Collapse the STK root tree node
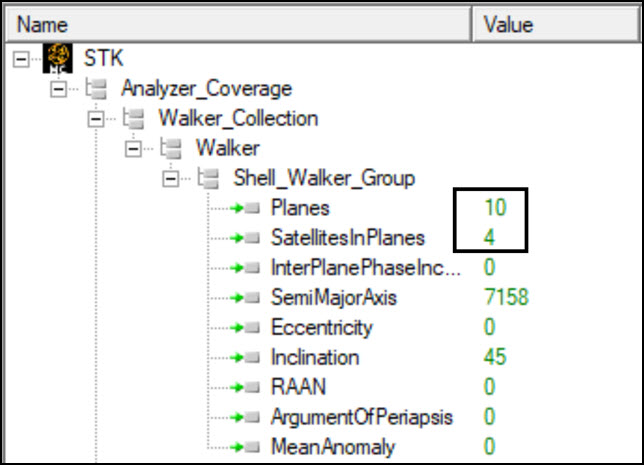Image resolution: width=644 pixels, height=465 pixels. coord(20,58)
